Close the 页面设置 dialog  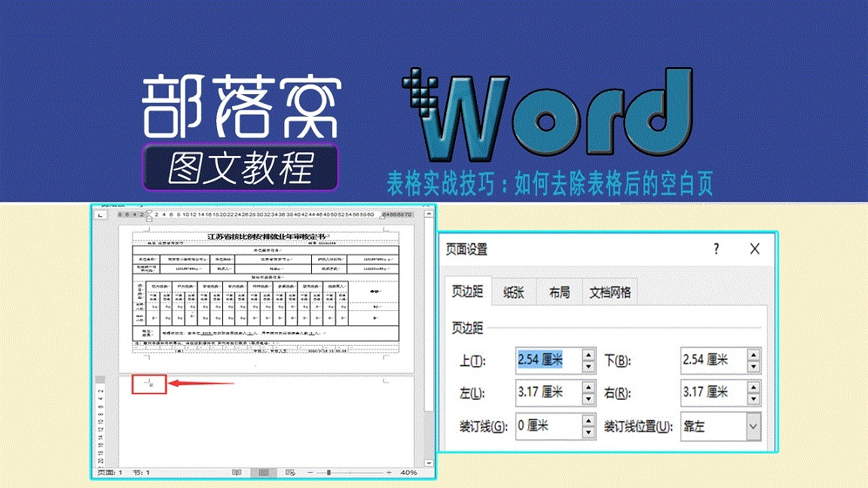coord(754,249)
